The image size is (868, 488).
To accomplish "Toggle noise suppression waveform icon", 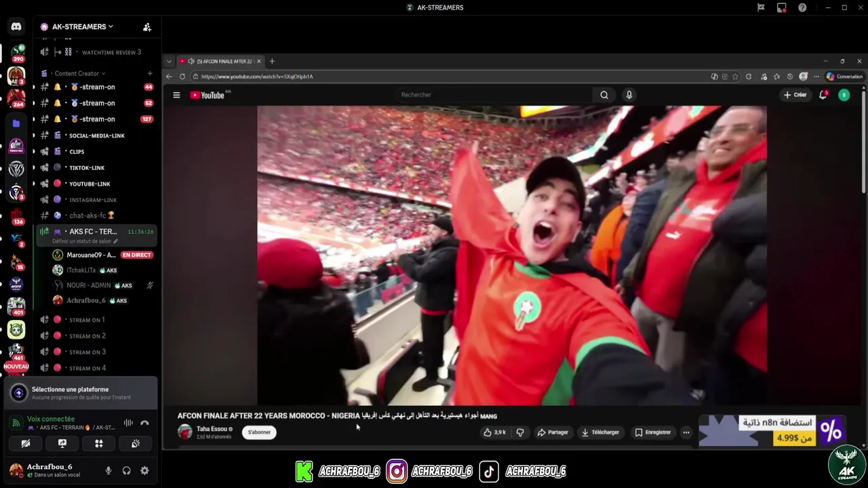I will click(128, 423).
